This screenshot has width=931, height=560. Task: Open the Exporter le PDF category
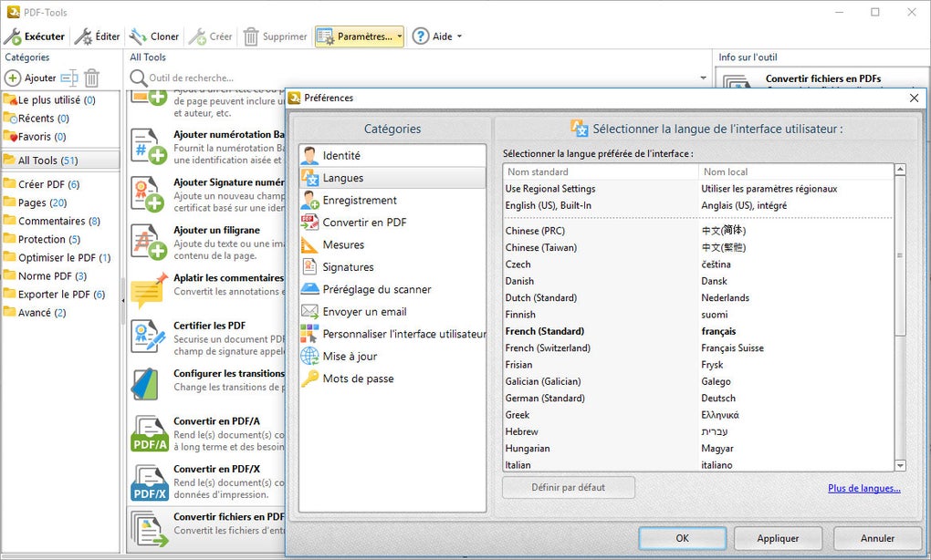pyautogui.click(x=60, y=295)
